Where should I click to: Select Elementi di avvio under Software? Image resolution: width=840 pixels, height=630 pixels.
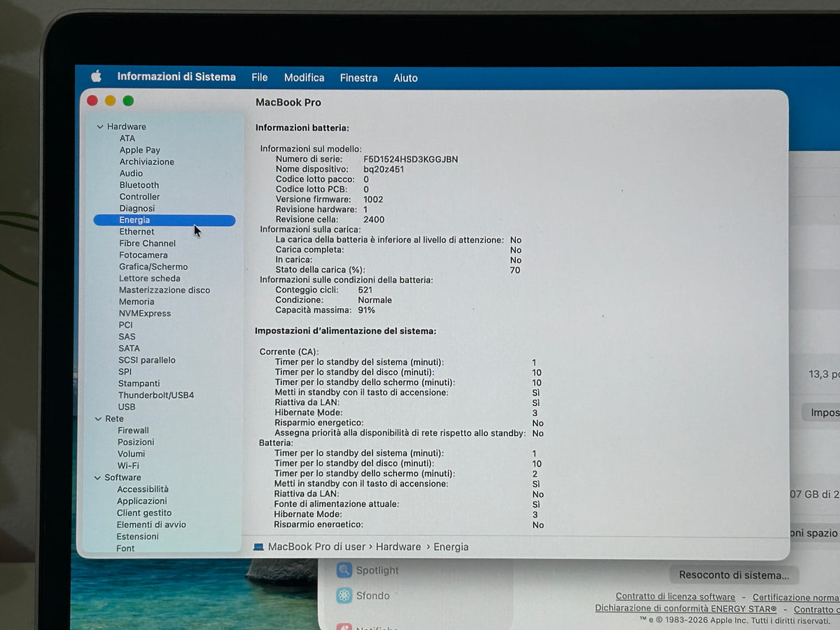click(x=151, y=525)
